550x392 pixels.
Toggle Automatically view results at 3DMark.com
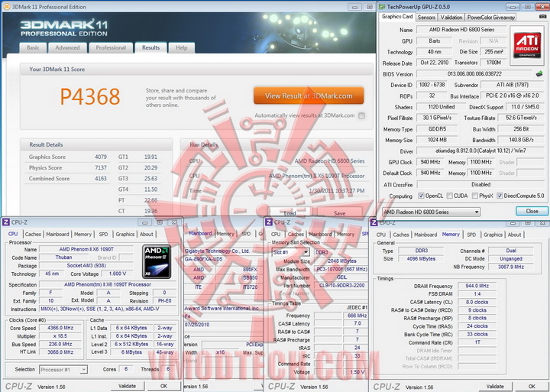pyautogui.click(x=361, y=115)
